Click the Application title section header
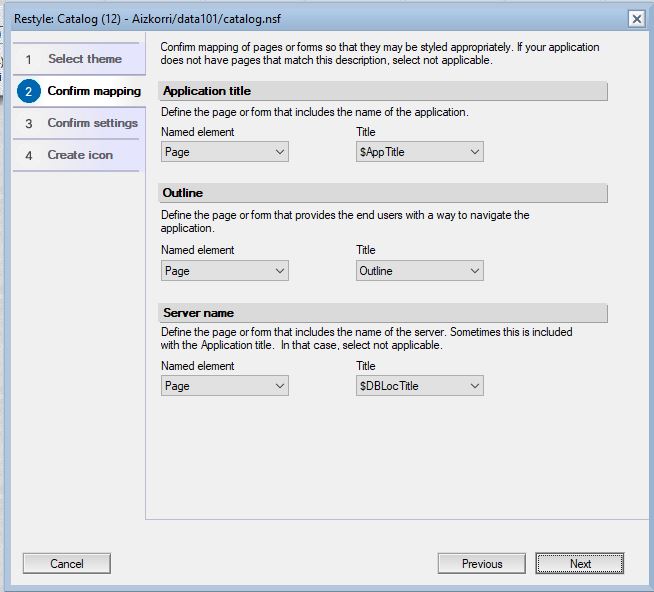The height and width of the screenshot is (592, 654). [x=384, y=91]
